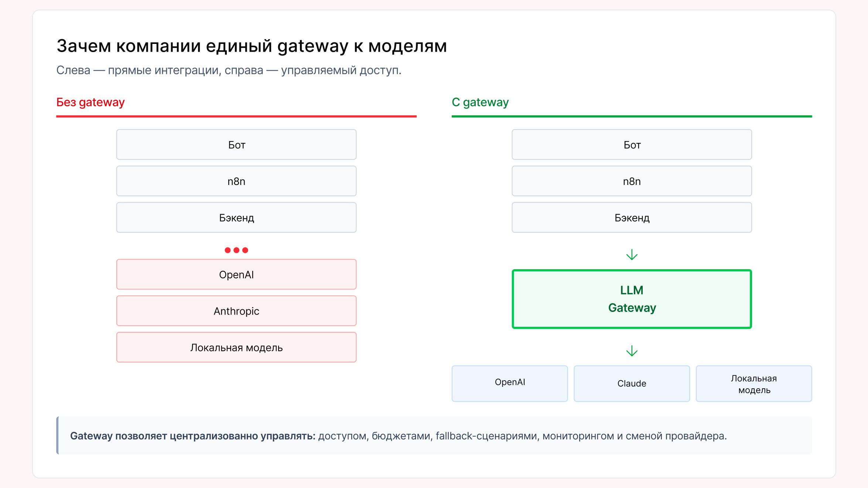
Task: Click the green arrow below LLM Gateway
Action: (x=632, y=351)
